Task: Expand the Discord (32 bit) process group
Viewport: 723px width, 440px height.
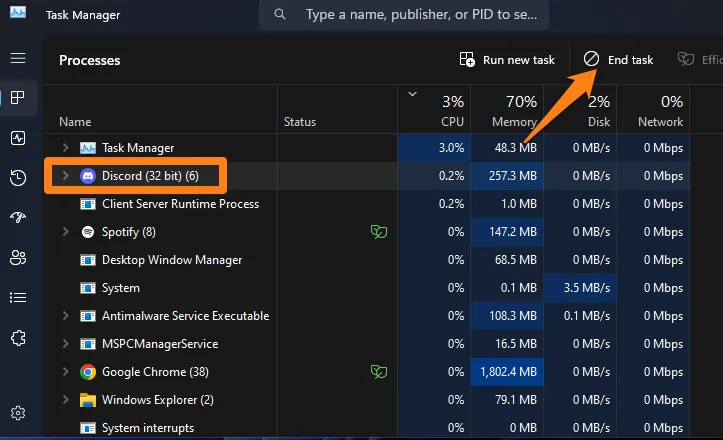Action: (65, 176)
